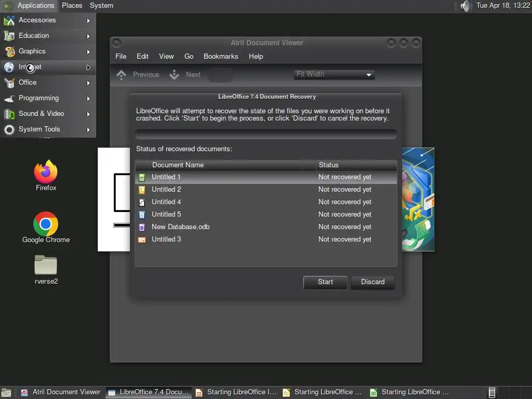The width and height of the screenshot is (532, 399).
Task: Open the Edit menu in Atril
Action: point(142,56)
